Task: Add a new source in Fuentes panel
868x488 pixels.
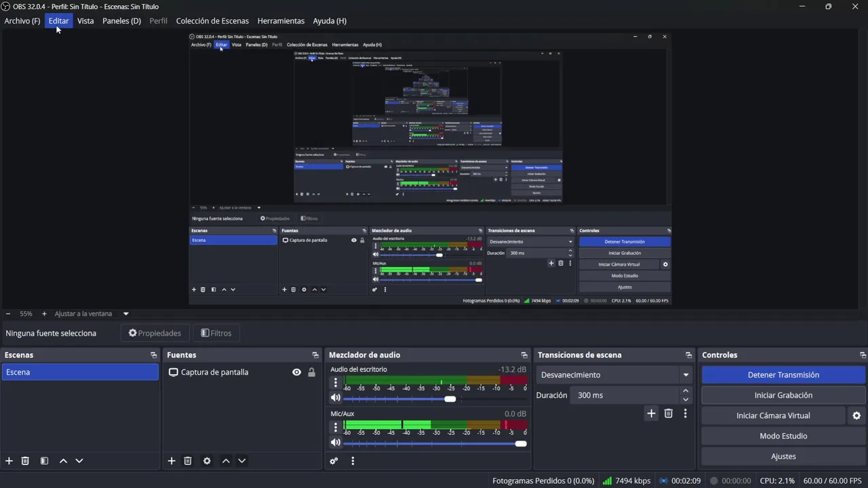Action: click(x=172, y=461)
